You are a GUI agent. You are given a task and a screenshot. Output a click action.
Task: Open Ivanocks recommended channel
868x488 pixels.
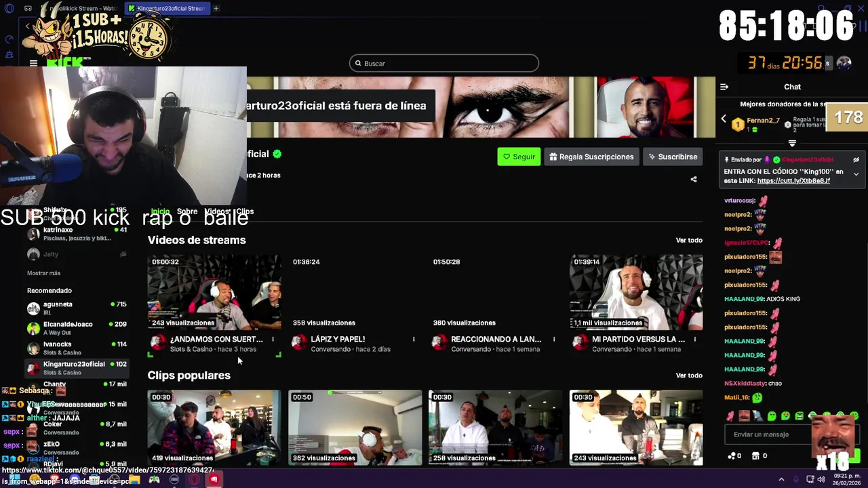coord(77,348)
